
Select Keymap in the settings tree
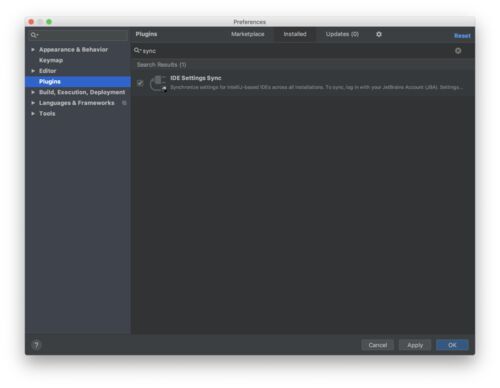(51, 60)
